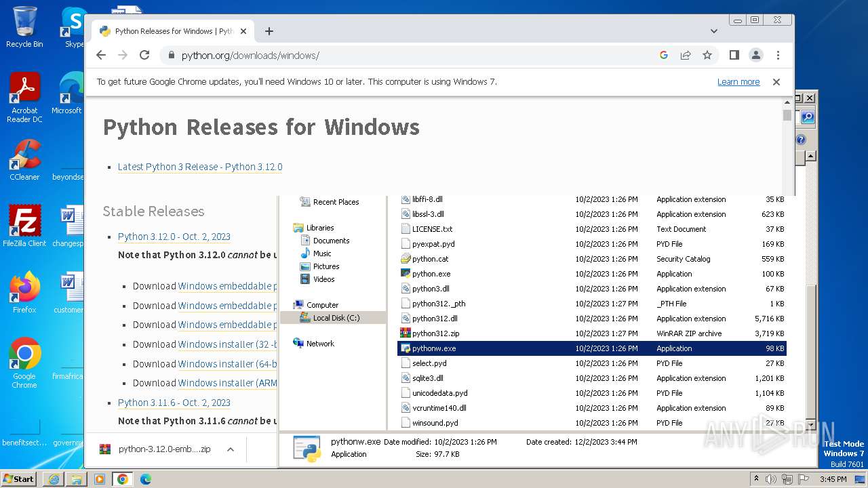This screenshot has height=488, width=868.
Task: Open Python 3.11.6 - Oct. 2, 2023 link
Action: click(174, 403)
